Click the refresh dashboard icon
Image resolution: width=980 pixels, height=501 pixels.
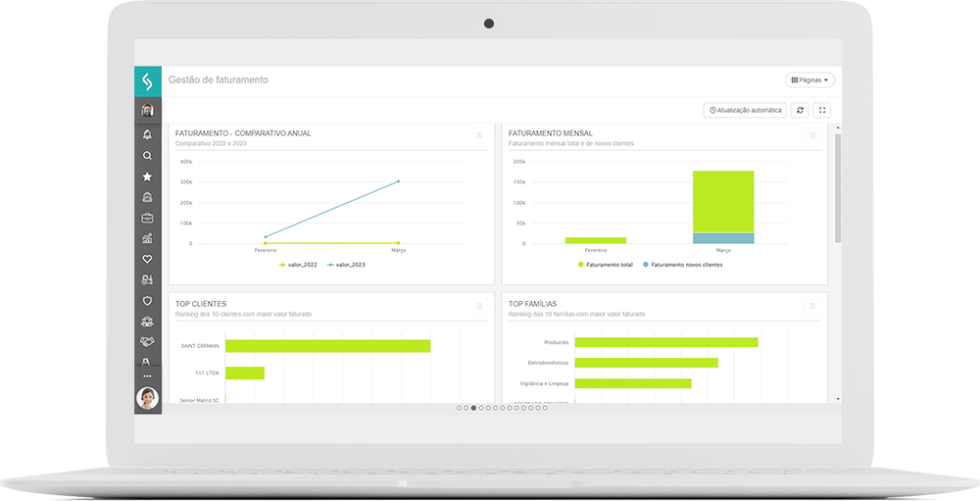click(800, 111)
